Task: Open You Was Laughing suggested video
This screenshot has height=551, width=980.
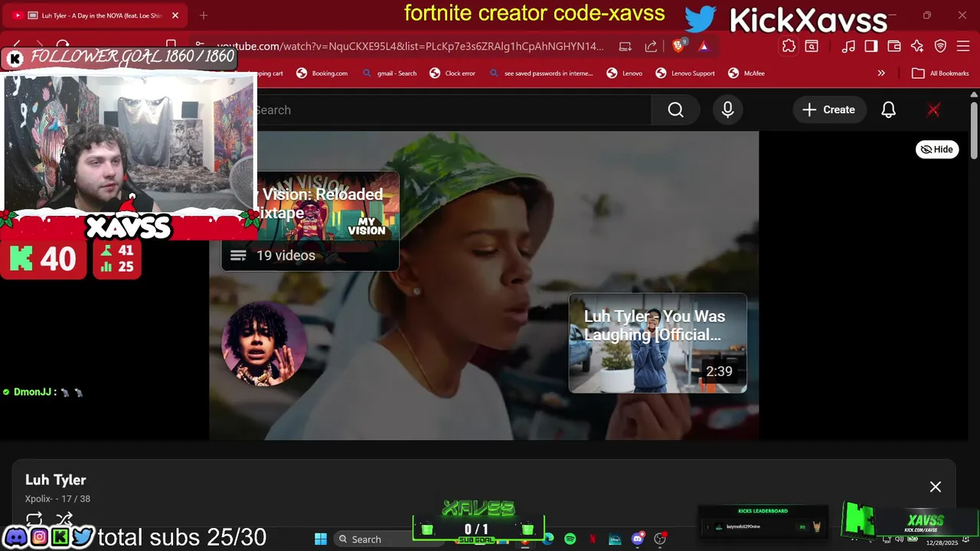Action: [x=658, y=343]
